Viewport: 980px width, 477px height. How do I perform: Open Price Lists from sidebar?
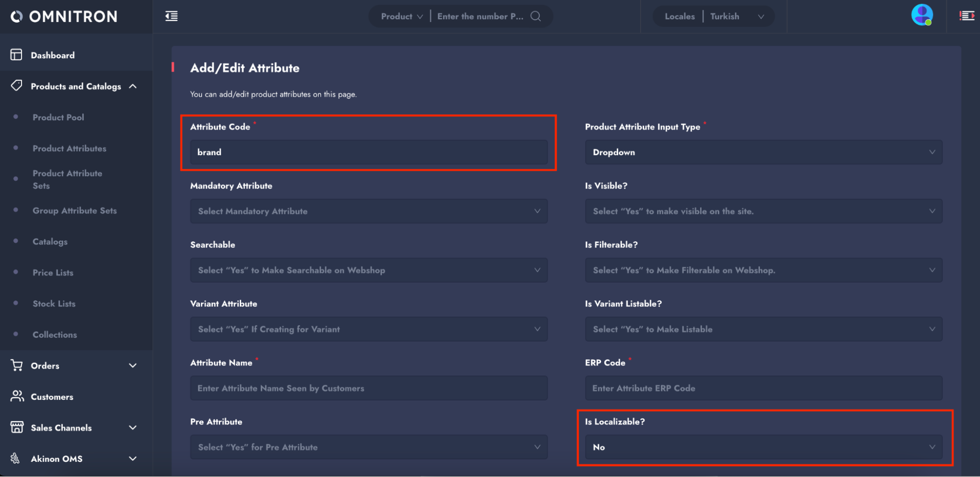53,272
